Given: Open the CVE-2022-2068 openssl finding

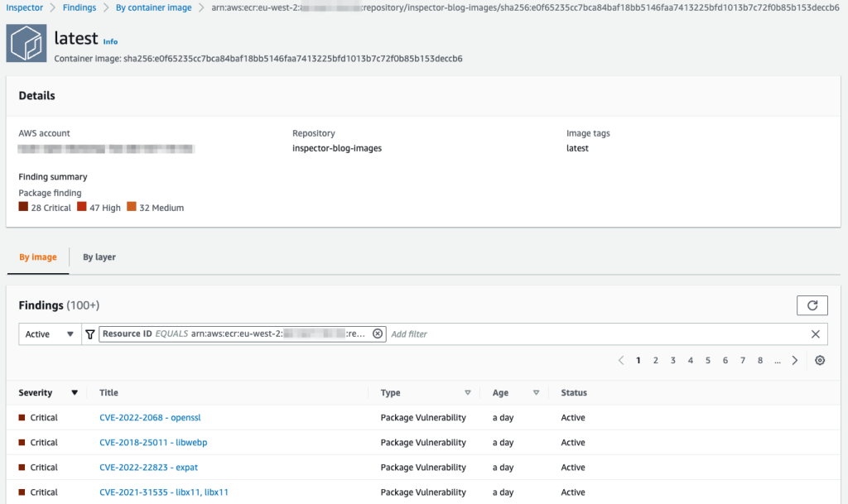Looking at the screenshot, I should pos(149,417).
